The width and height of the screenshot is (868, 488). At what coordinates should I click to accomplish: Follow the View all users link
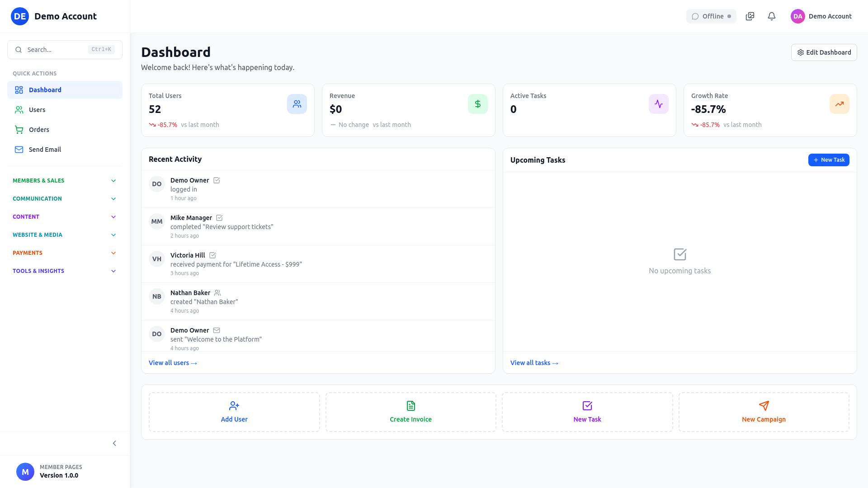(x=173, y=362)
